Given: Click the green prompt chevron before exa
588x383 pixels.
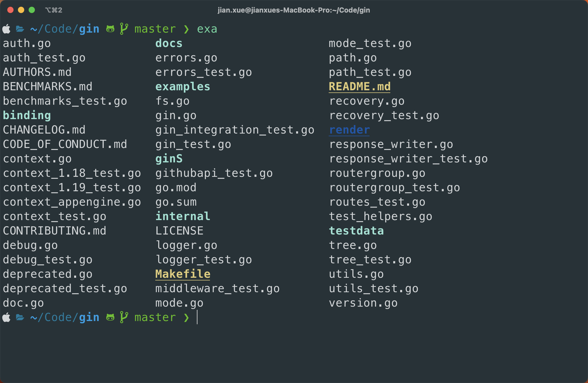Looking at the screenshot, I should click(x=186, y=29).
